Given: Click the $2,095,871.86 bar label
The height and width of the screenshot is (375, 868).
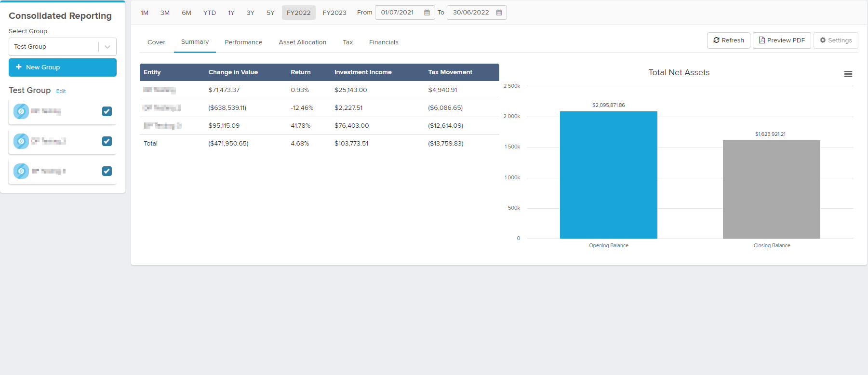Looking at the screenshot, I should [x=609, y=105].
